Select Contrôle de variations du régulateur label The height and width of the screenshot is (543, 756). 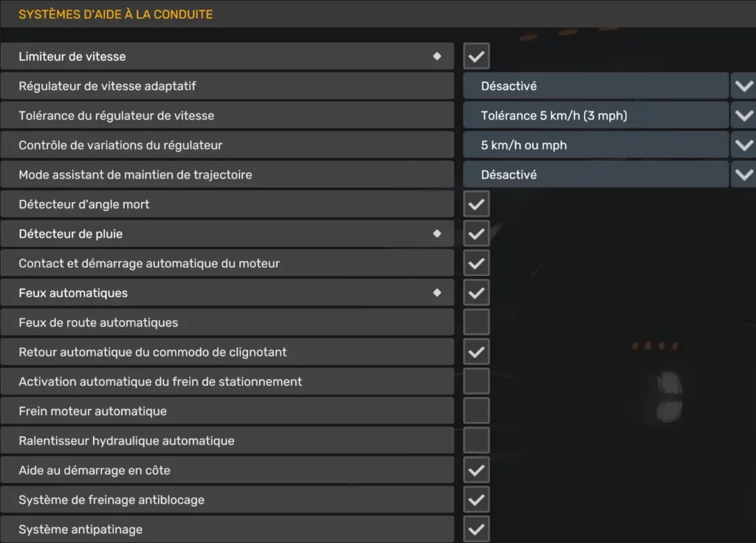click(x=120, y=145)
